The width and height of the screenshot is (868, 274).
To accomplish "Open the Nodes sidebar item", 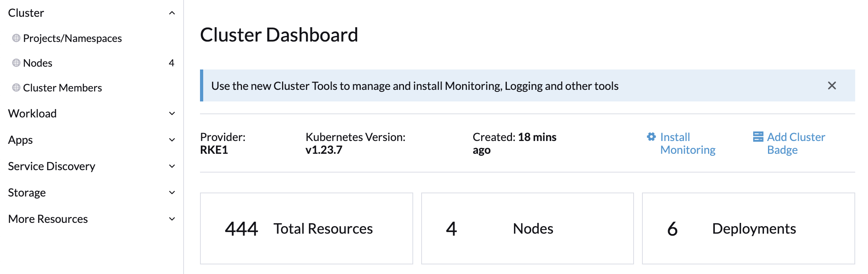I will coord(38,63).
